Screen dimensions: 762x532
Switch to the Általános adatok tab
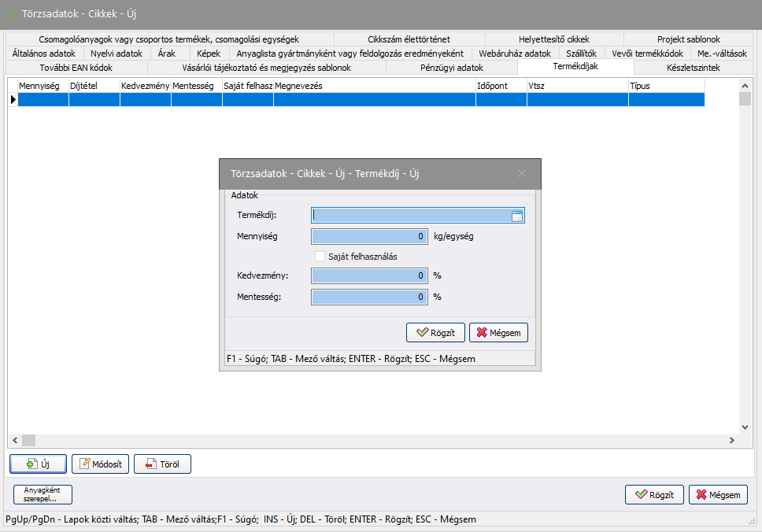point(44,54)
